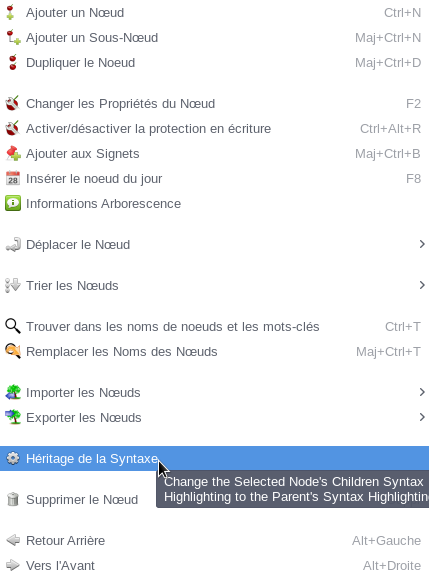Click the trash can icon for Supprimer le Nœud
The image size is (429, 578).
coord(13,499)
